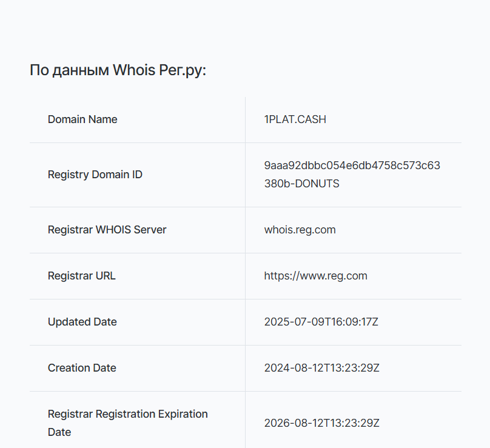The height and width of the screenshot is (448, 490).
Task: Select the 1PLAT.CASH domain value
Action: coord(295,119)
